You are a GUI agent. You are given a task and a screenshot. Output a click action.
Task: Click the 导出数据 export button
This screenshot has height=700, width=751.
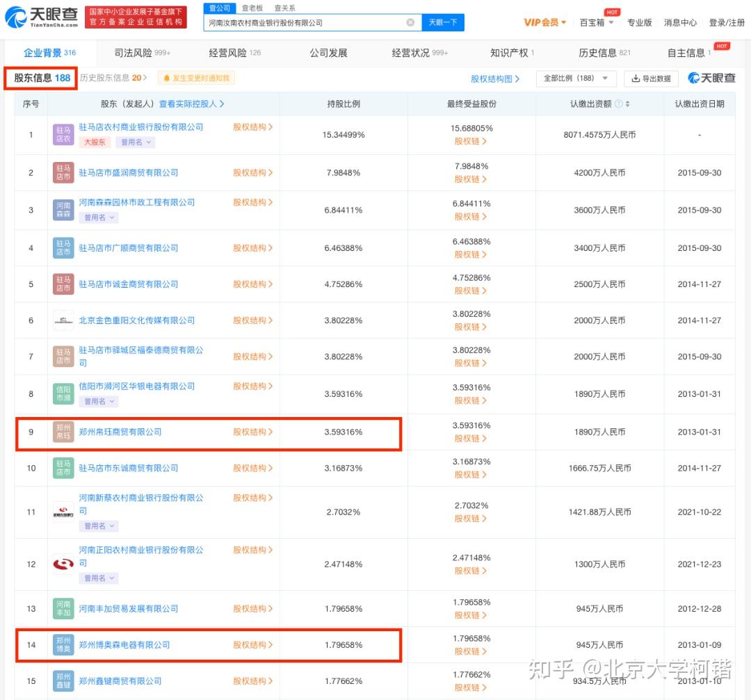651,79
